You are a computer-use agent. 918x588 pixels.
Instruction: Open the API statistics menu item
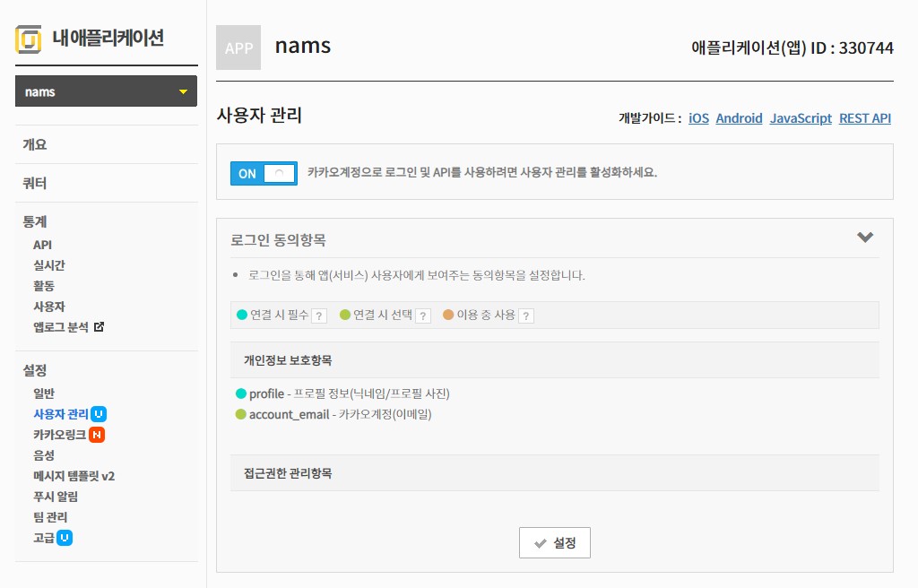point(42,245)
